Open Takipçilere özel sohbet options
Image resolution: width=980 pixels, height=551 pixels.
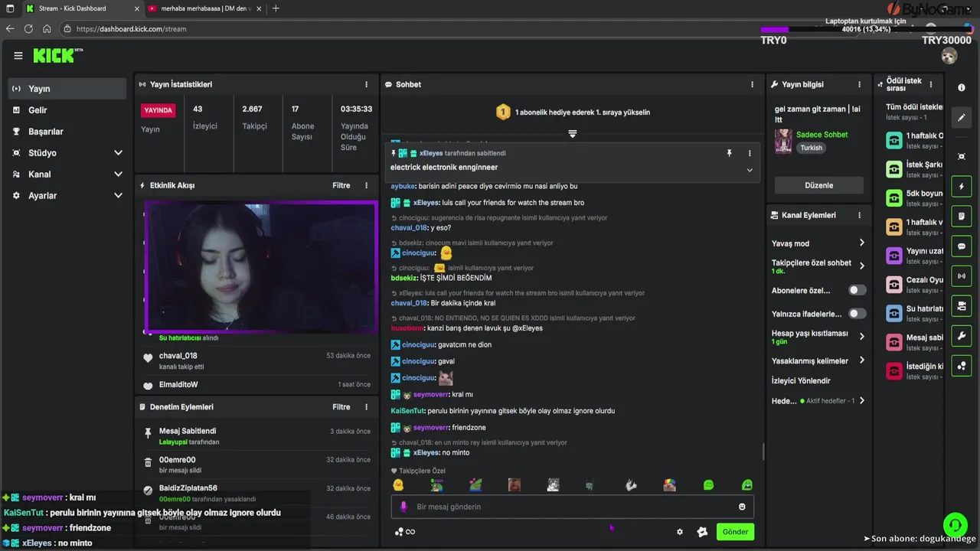tap(818, 266)
